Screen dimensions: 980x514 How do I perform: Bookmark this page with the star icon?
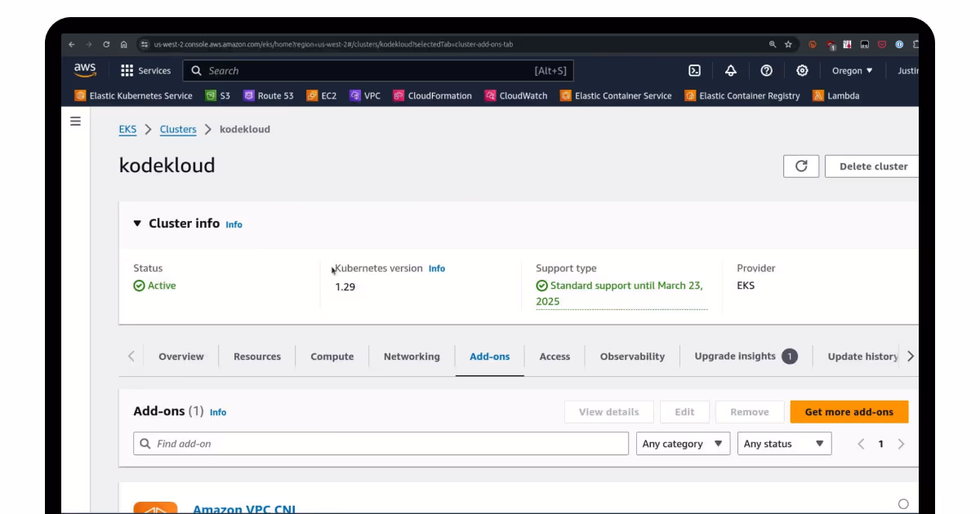788,45
